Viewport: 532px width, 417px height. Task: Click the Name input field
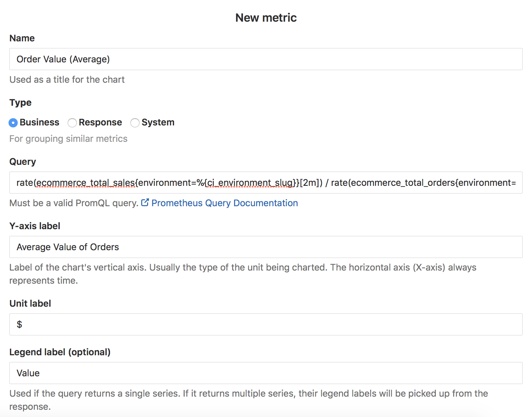tap(265, 59)
